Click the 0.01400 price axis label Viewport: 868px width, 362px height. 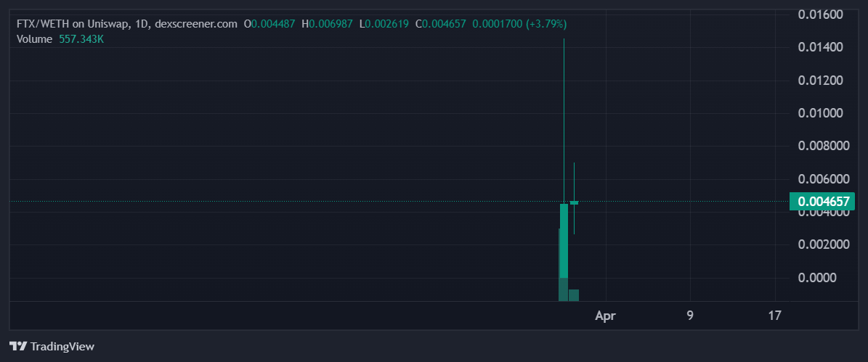point(820,48)
